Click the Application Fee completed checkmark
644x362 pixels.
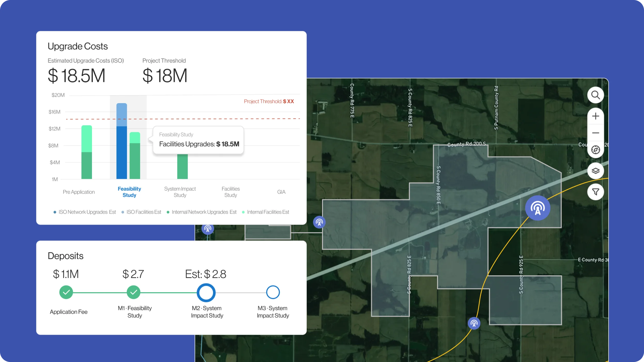66,292
